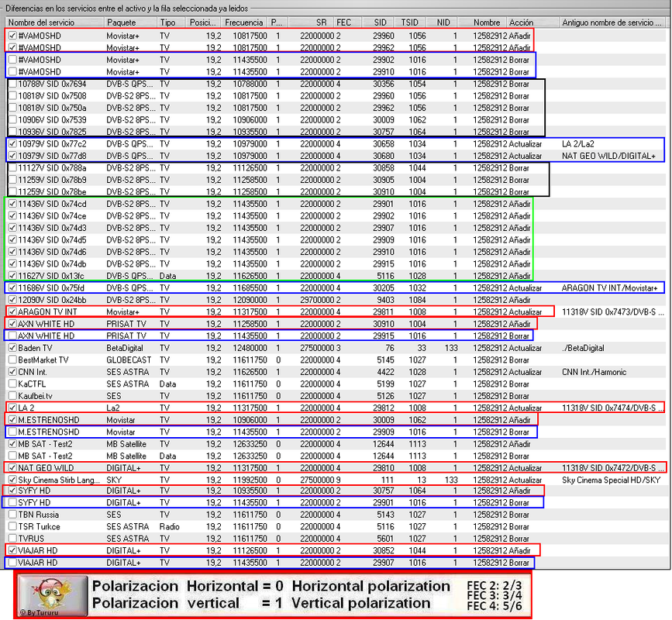Enable the TSR Turkce checkbox
Image resolution: width=672 pixels, height=620 pixels.
12,526
